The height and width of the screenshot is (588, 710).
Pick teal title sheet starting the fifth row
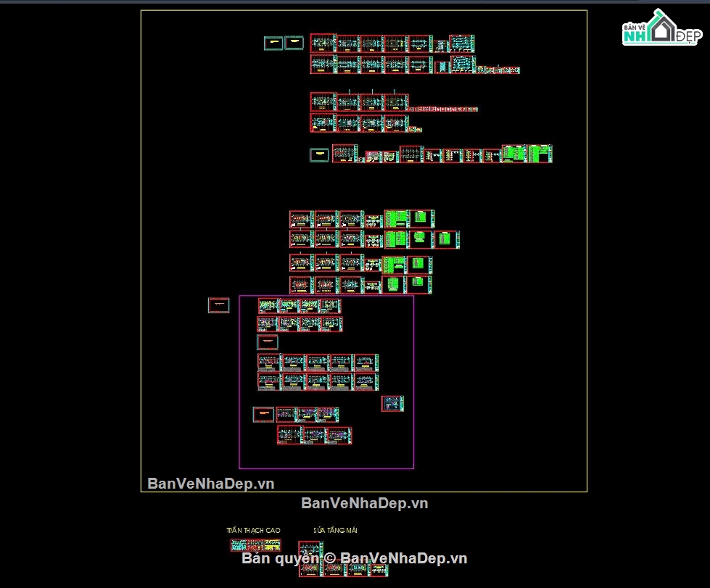(319, 154)
